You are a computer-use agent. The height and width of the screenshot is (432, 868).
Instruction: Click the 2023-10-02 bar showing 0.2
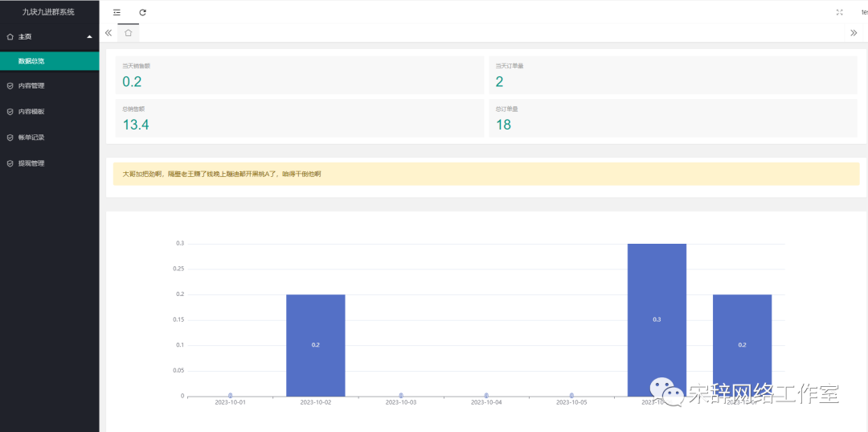[x=315, y=344]
